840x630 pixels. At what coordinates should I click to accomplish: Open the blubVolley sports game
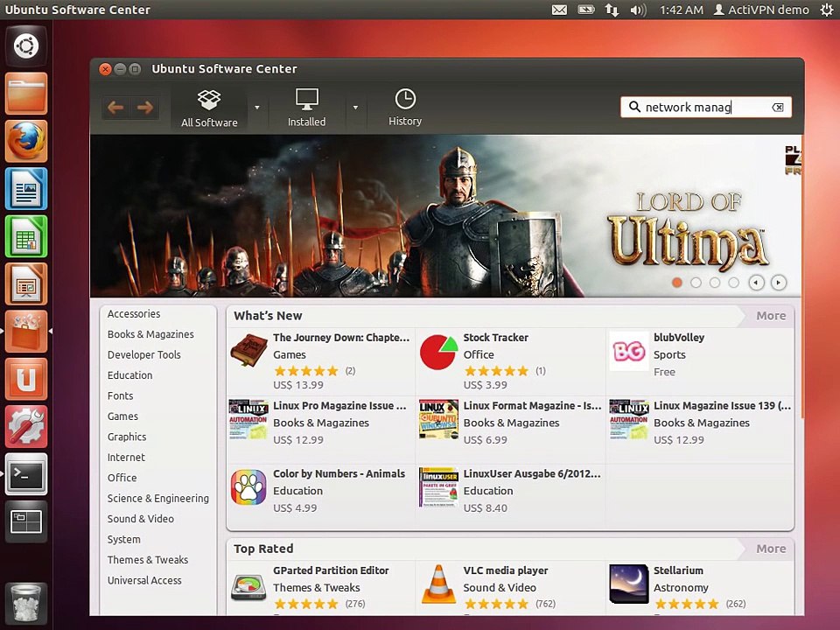[700, 360]
